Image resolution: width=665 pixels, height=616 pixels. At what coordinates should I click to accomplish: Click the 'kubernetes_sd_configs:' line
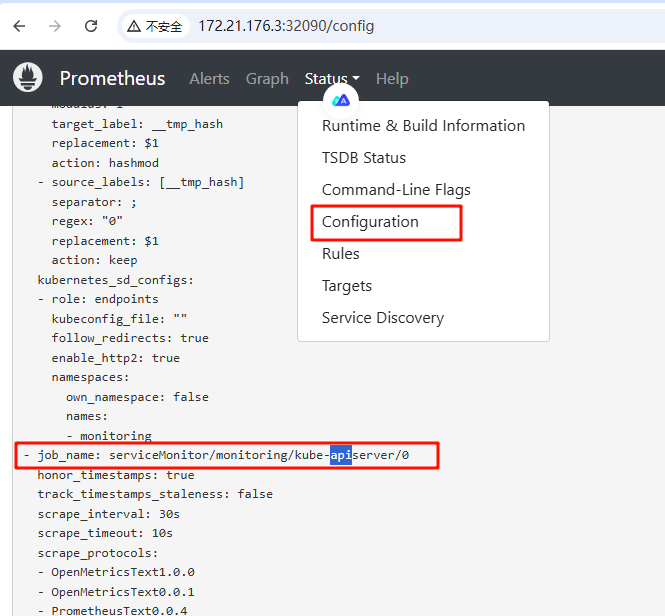[x=115, y=280]
